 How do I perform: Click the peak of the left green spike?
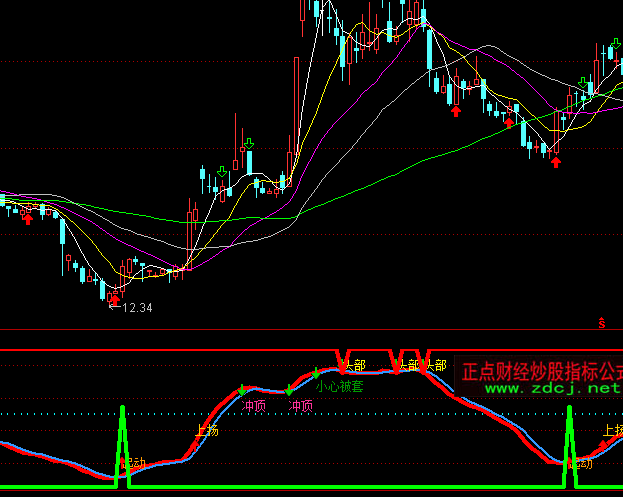[x=123, y=408]
